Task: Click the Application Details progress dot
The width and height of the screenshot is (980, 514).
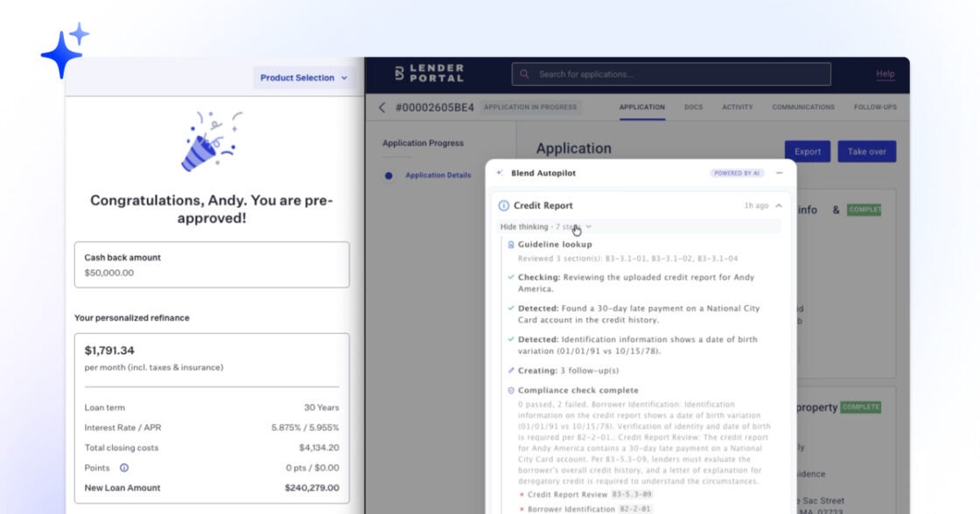Action: pos(388,176)
